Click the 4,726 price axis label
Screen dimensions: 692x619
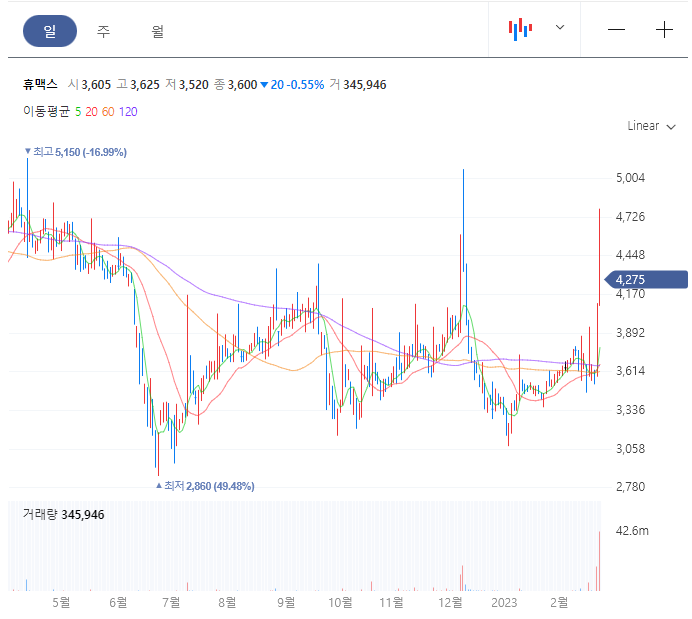click(630, 217)
